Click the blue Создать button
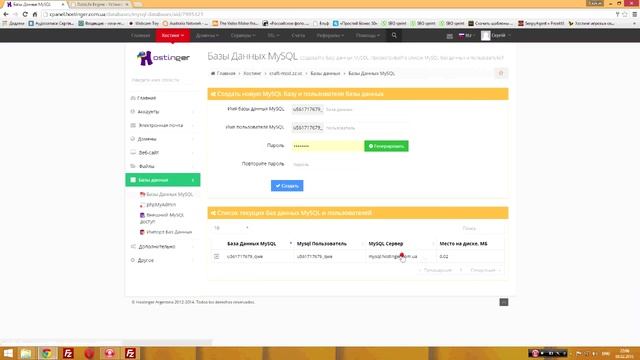The image size is (640, 360). (x=287, y=186)
